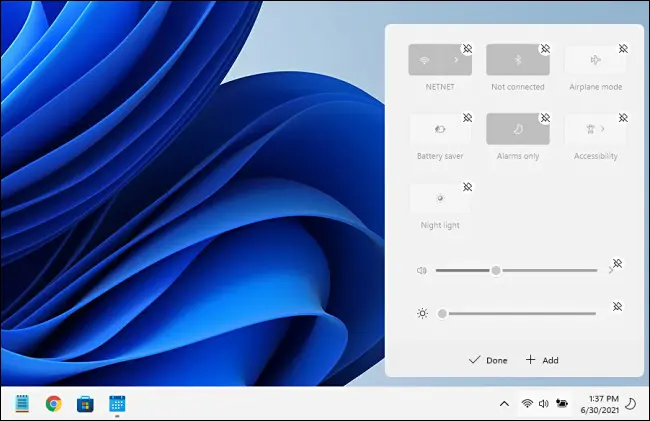This screenshot has height=421, width=650.
Task: Toggle Night light tile
Action: 439,198
